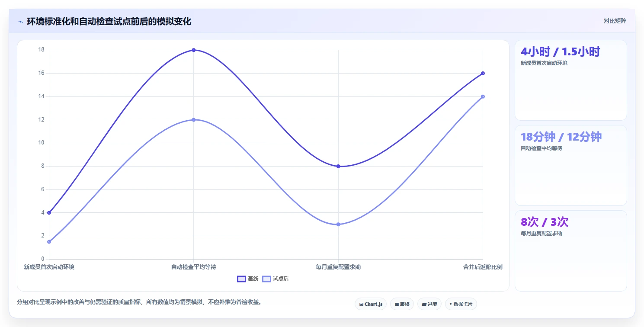Click the y-axis tick label 0
The height and width of the screenshot is (327, 644).
pos(43,259)
